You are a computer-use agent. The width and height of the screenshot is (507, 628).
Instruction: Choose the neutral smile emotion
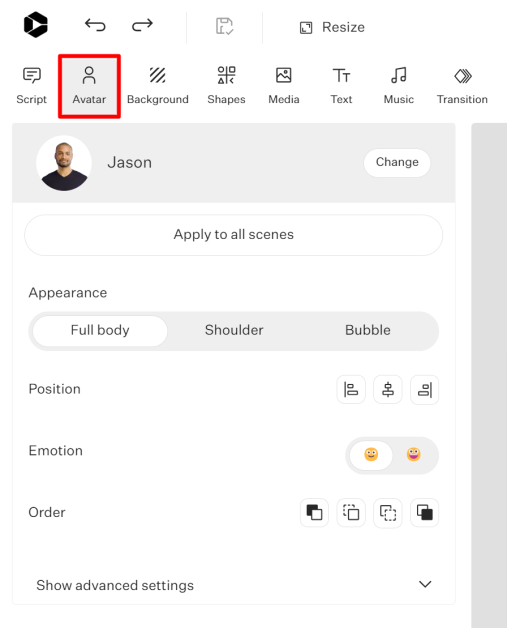point(371,455)
